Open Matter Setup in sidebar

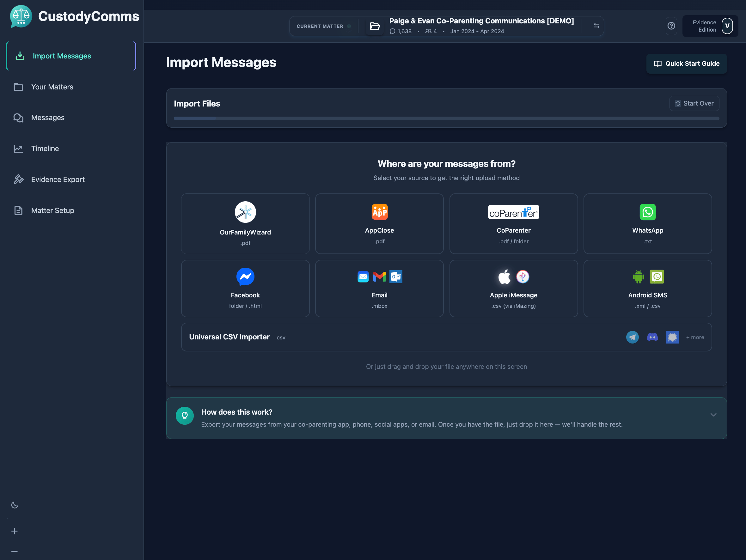coord(71,211)
